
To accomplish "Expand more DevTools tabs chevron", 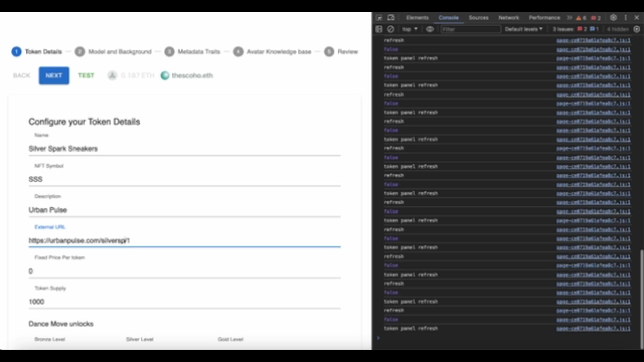I will coord(569,18).
